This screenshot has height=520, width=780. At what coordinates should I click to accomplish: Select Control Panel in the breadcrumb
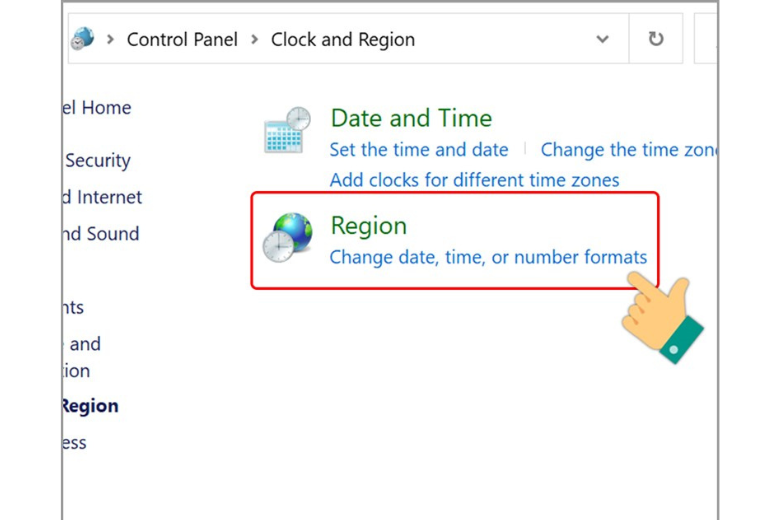(x=182, y=39)
